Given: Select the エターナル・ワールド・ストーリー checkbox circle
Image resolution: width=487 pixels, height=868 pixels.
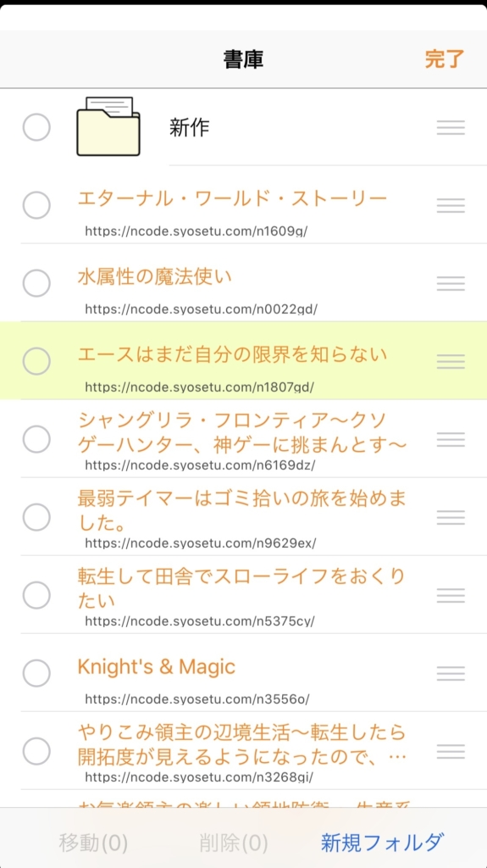Looking at the screenshot, I should (36, 205).
